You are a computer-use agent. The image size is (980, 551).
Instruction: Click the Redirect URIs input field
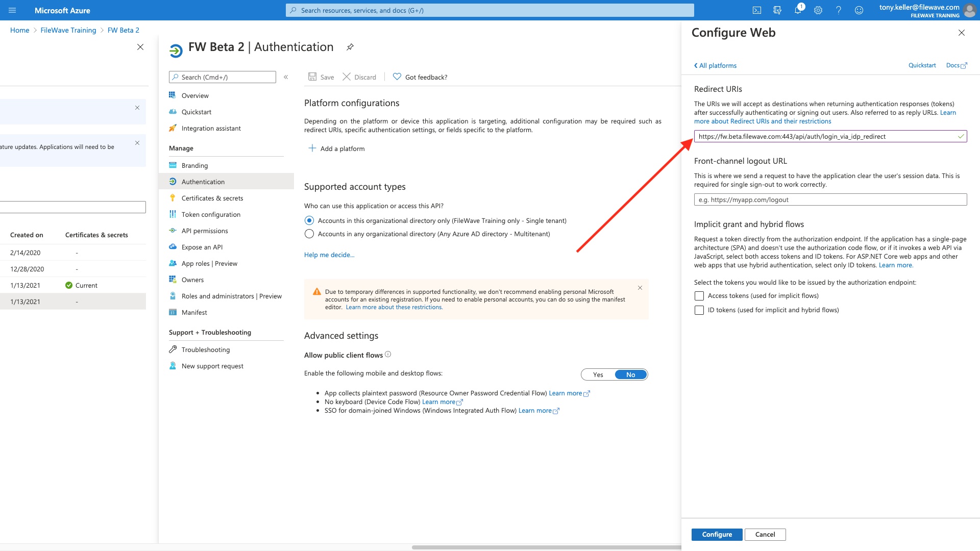[830, 136]
